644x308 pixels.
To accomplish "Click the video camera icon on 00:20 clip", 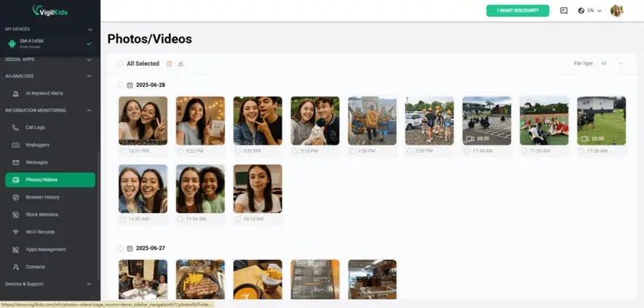I will tap(470, 138).
